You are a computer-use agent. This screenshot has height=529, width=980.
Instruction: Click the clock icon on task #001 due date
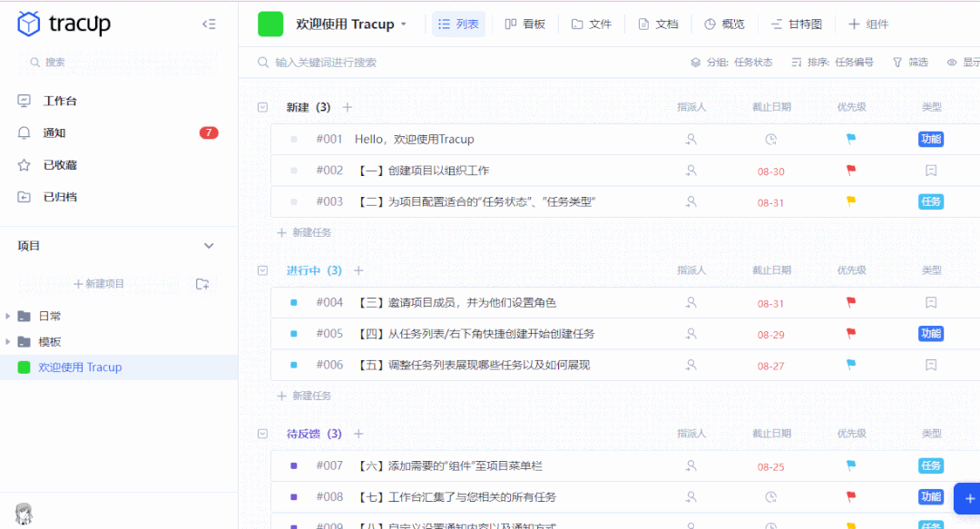click(x=770, y=139)
